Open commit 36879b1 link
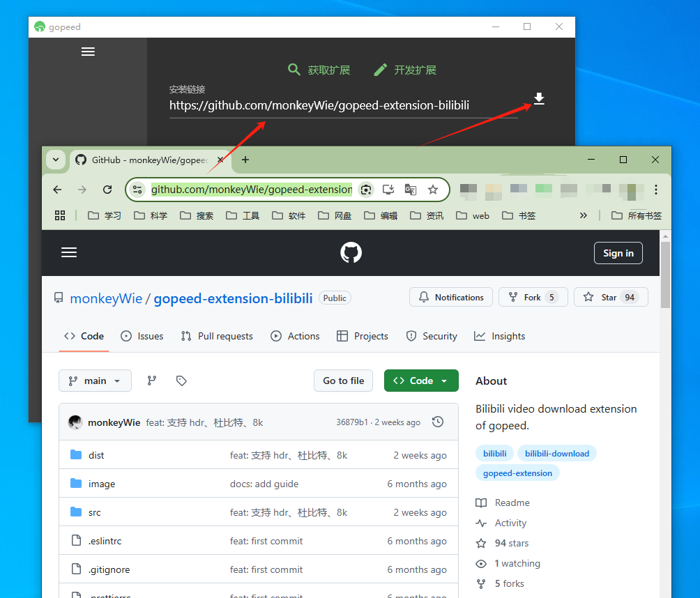 [x=352, y=422]
